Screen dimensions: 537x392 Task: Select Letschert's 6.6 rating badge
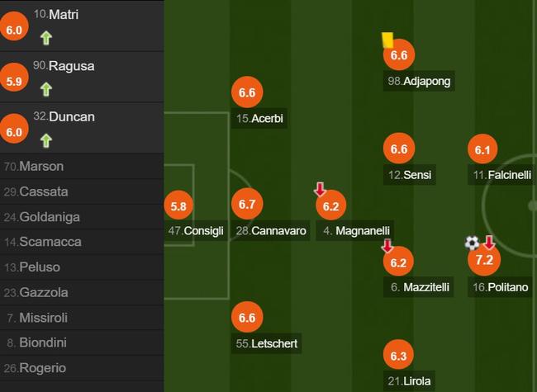(247, 317)
